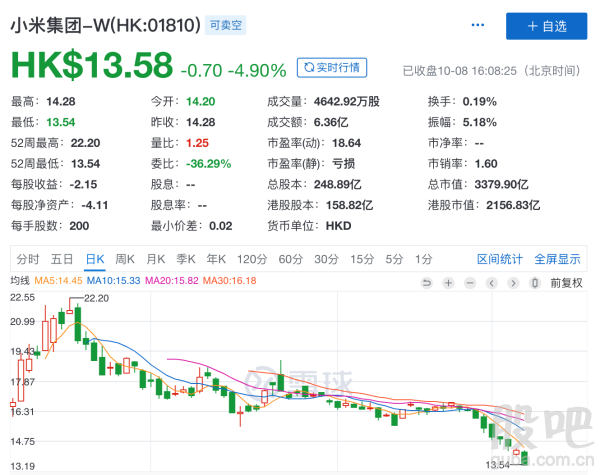Click the 可卖空 tag
The width and height of the screenshot is (600, 475).
tap(225, 25)
